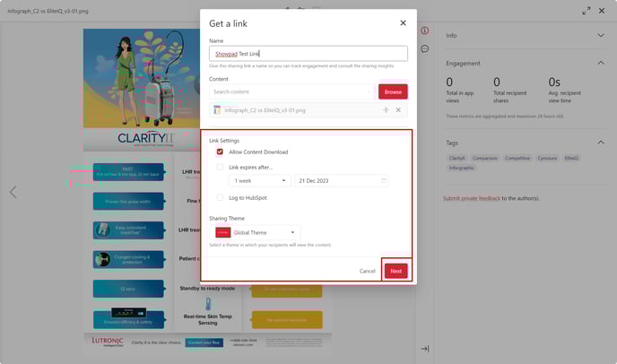Open the Submit private feedback link
The height and width of the screenshot is (364, 617).
(x=471, y=197)
